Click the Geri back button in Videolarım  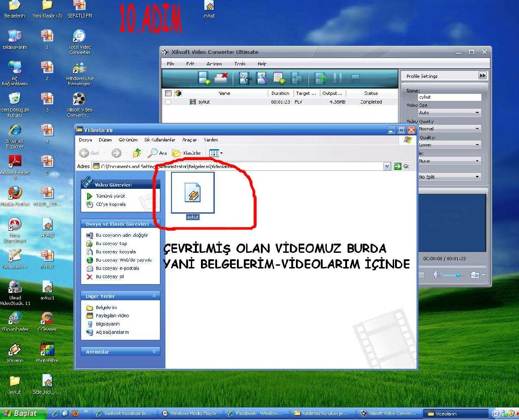click(89, 153)
